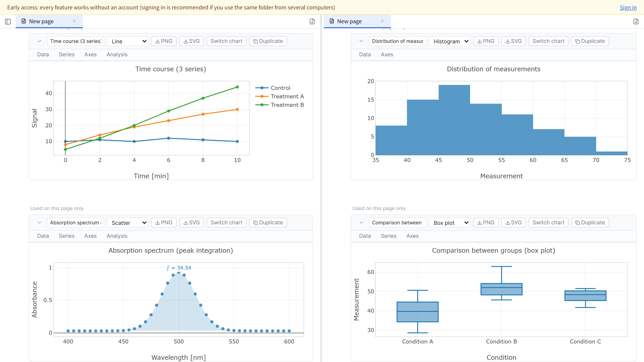The image size is (644, 362).
Task: Download box plot chart as PNG
Action: pyautogui.click(x=486, y=223)
